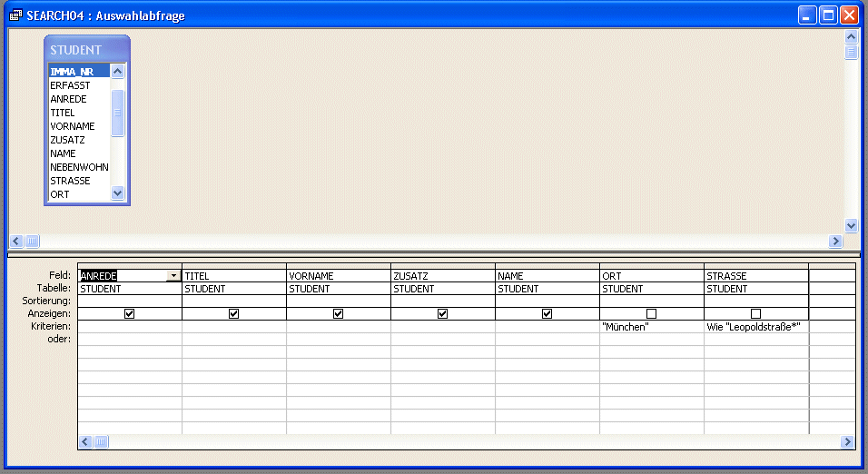The image size is (868, 474).
Task: Click the ORT field cell in the grid
Action: [x=652, y=276]
